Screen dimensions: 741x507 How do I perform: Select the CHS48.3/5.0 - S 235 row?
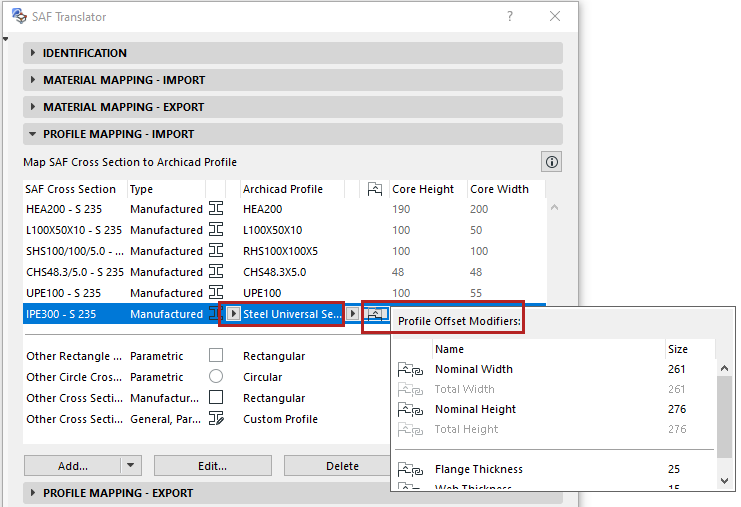(x=284, y=272)
